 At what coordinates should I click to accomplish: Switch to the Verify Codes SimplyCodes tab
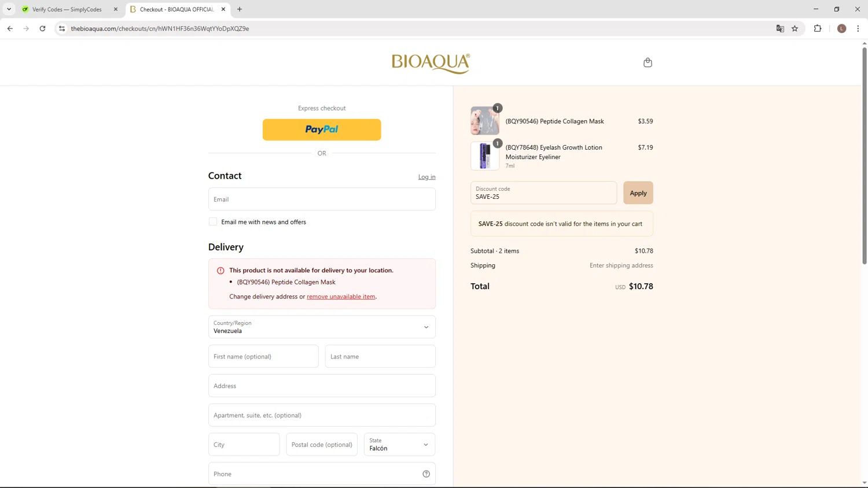pos(67,9)
